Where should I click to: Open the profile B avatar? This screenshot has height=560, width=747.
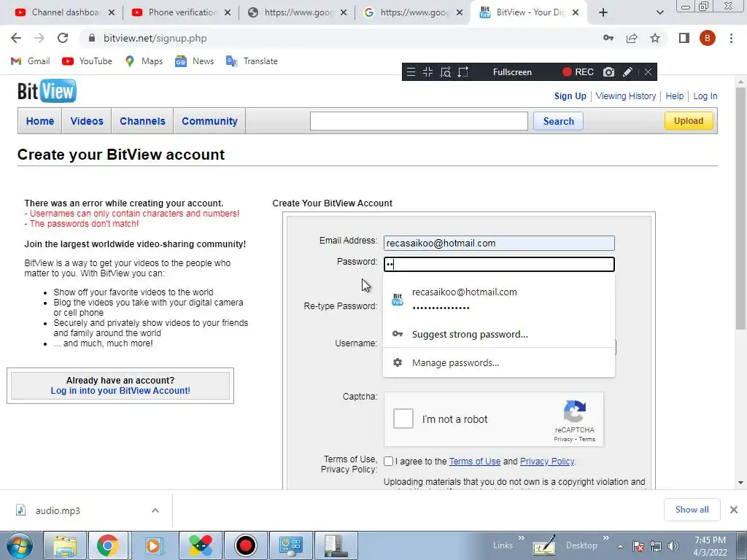click(x=708, y=38)
